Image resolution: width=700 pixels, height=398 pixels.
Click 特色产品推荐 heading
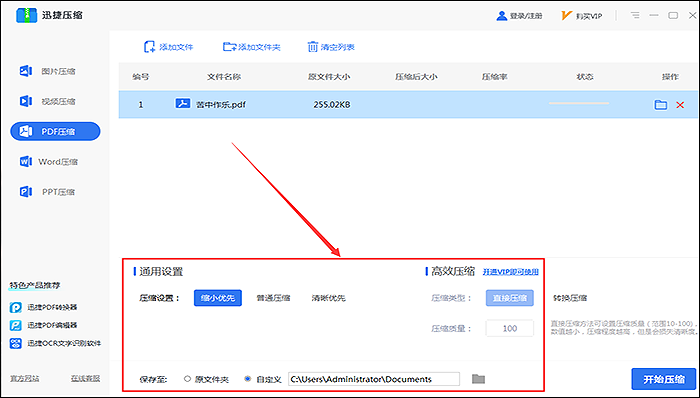click(x=35, y=285)
